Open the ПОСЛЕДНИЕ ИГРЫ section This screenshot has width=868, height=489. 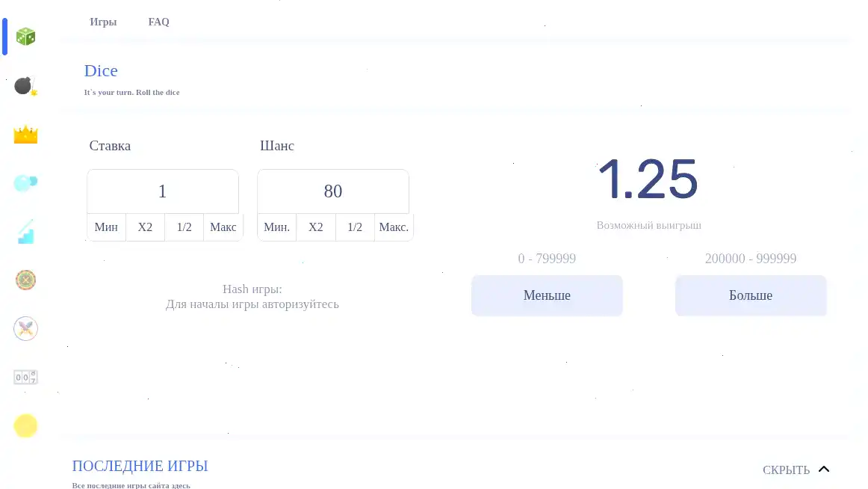point(140,465)
